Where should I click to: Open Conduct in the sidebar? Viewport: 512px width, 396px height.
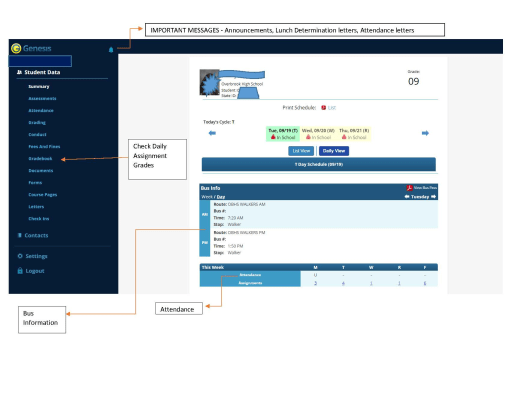coord(37,134)
